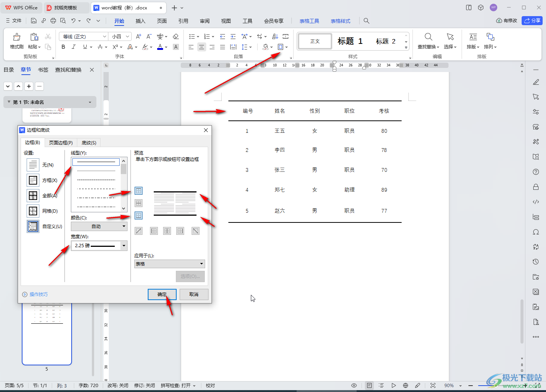
Task: Click the bottom border button in preview
Action: (x=138, y=215)
